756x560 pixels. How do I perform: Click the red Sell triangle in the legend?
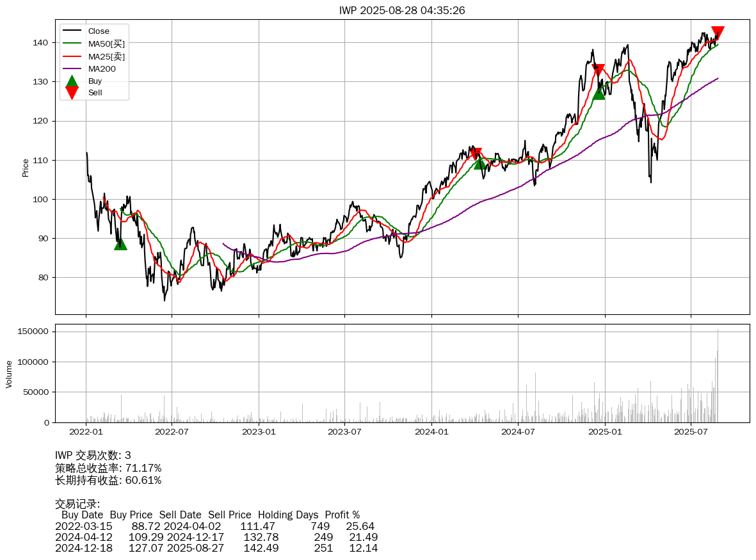coord(72,93)
